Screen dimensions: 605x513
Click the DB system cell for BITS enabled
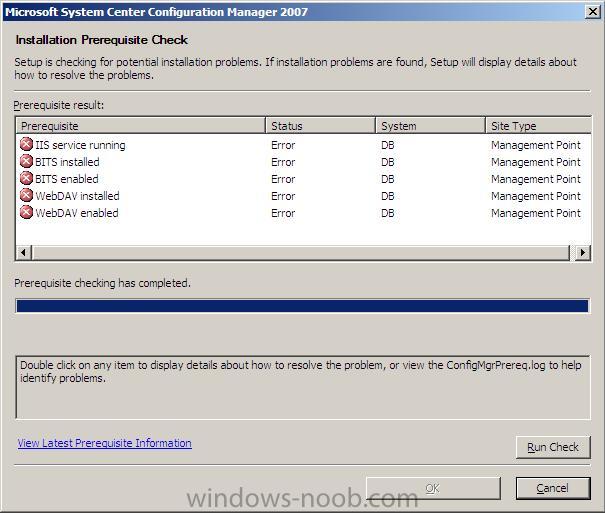(388, 179)
